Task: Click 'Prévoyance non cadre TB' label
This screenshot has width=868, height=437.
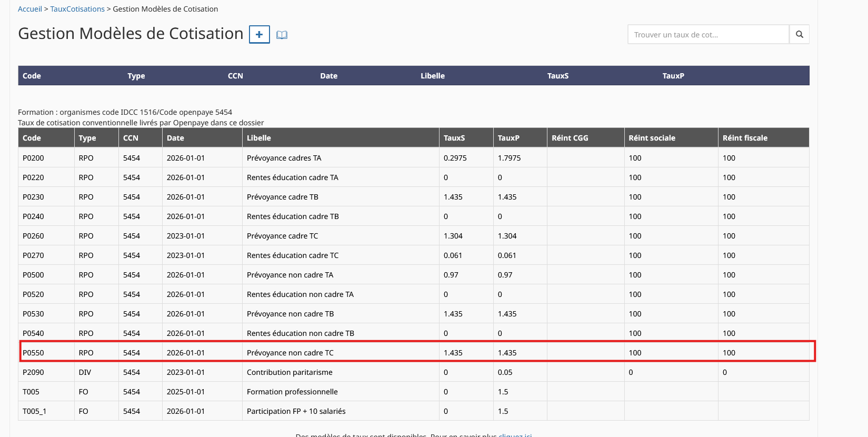Action: 291,314
